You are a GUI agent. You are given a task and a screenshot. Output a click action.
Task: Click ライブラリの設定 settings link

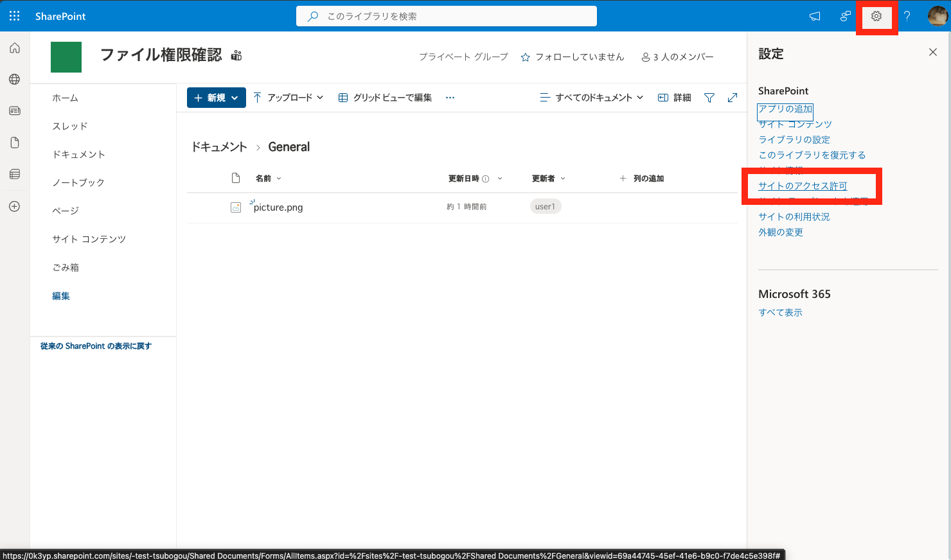point(794,139)
